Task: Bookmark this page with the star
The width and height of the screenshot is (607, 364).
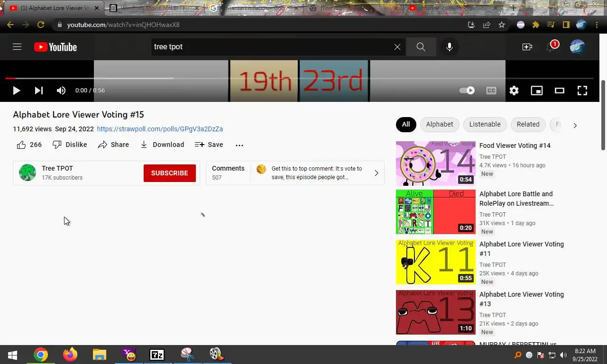Action: (x=502, y=25)
